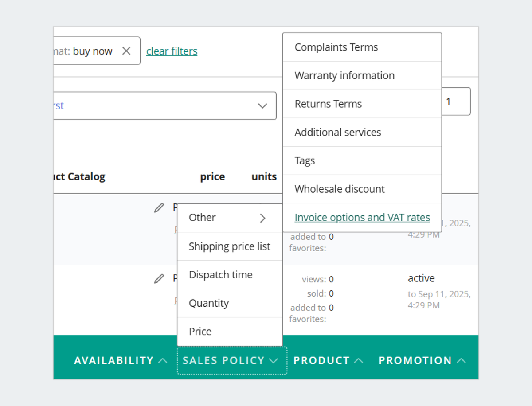
Task: Choose Warranty information entry
Action: coord(344,76)
